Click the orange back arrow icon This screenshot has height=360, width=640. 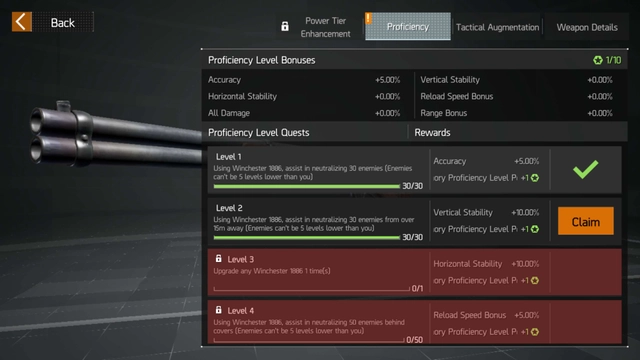22,22
